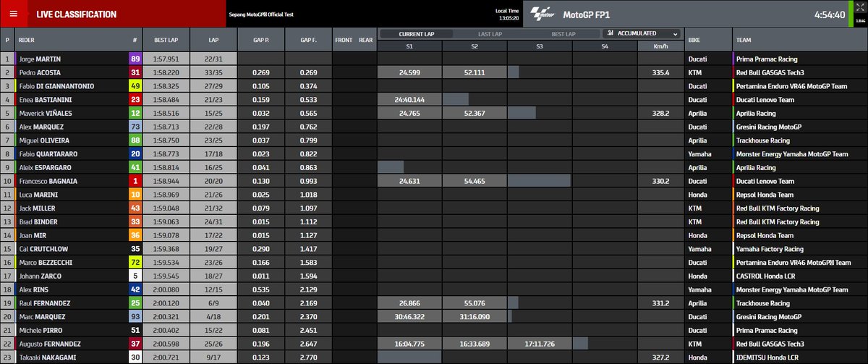Screen dimensions: 868x364
Task: Switch to the BEST LAP sector tab
Action: coord(562,33)
